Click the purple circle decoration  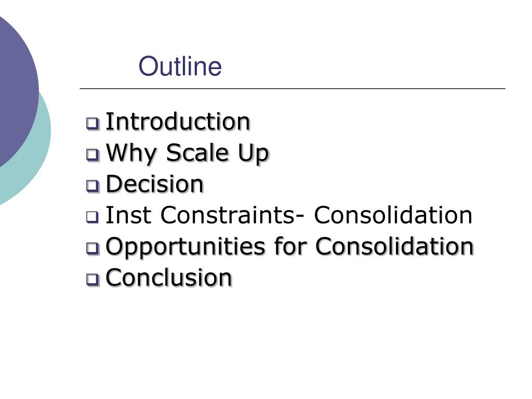[x=15, y=88]
